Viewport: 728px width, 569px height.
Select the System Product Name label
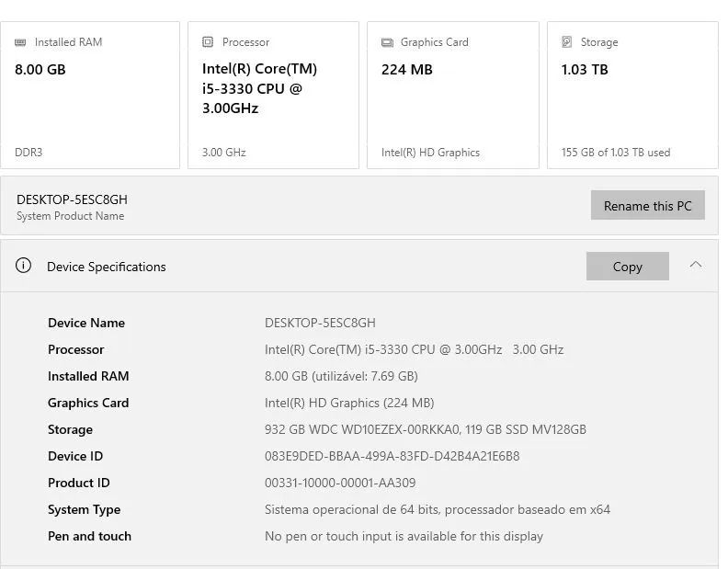[71, 216]
